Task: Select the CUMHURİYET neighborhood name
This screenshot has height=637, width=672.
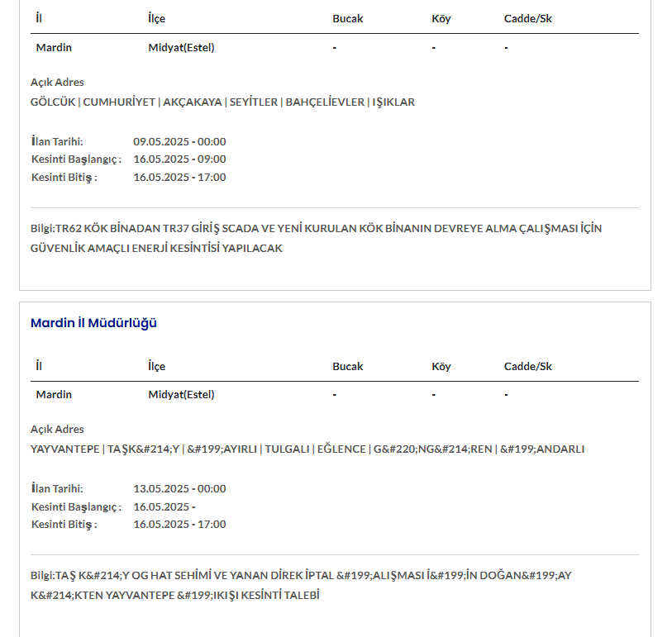Action: pos(119,102)
